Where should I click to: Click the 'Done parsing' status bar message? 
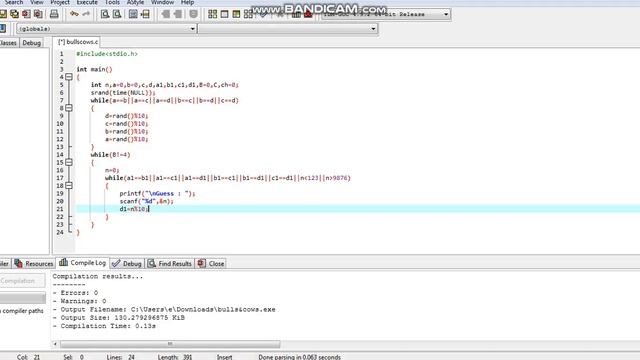point(299,357)
